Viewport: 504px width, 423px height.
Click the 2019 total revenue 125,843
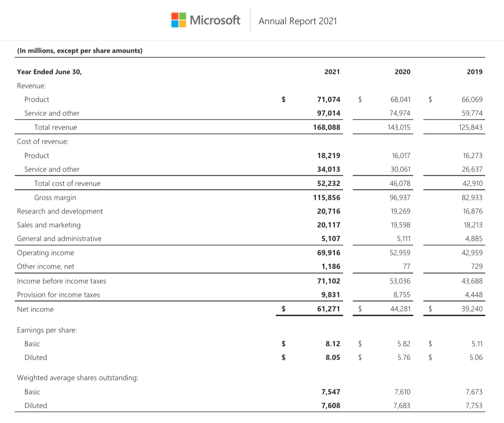471,127
